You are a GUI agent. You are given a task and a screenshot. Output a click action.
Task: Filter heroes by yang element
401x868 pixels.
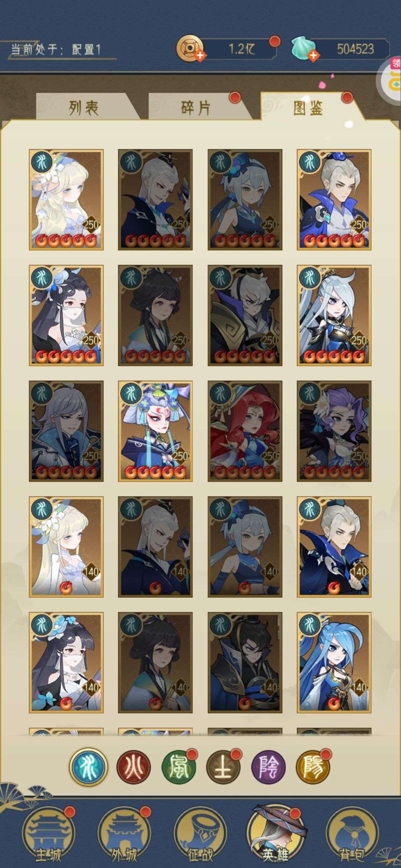tap(313, 767)
